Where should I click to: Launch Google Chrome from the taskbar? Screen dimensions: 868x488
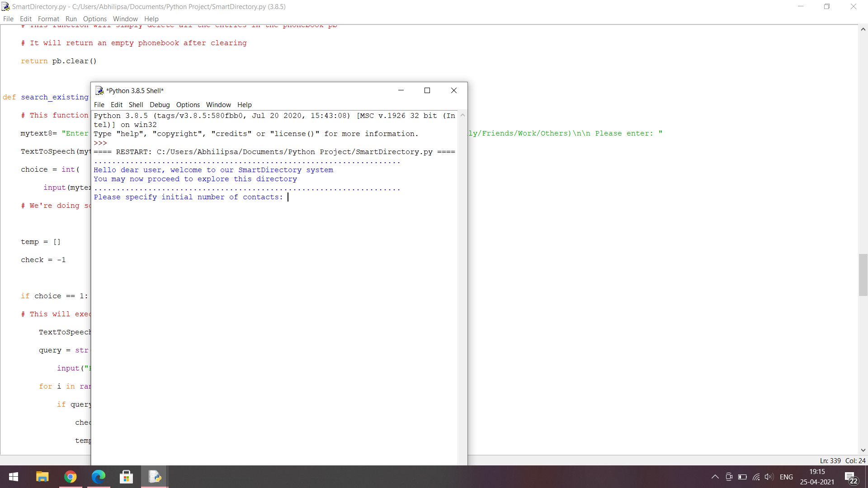point(70,477)
